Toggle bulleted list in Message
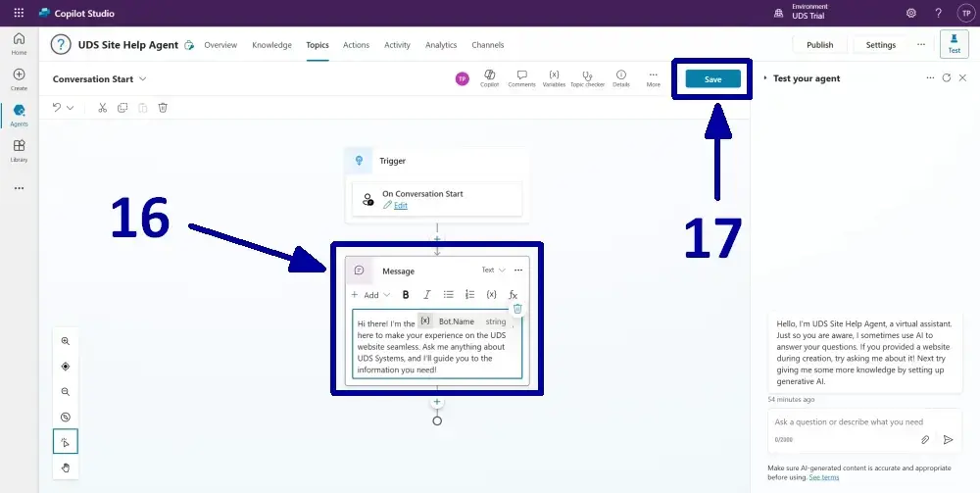This screenshot has width=980, height=493. point(448,295)
